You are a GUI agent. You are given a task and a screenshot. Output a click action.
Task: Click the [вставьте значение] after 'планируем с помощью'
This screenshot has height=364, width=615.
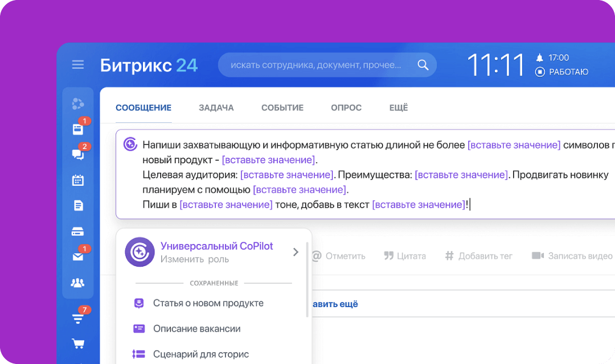tap(300, 189)
